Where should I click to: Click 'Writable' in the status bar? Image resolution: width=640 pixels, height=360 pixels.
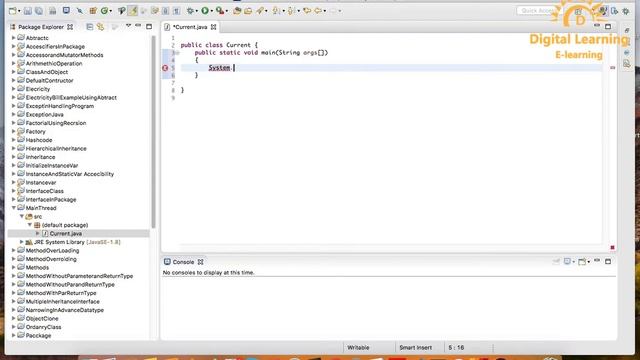[358, 347]
